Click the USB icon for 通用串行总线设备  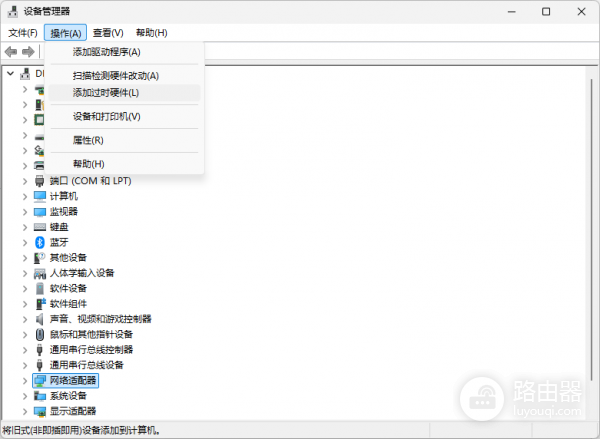point(39,365)
